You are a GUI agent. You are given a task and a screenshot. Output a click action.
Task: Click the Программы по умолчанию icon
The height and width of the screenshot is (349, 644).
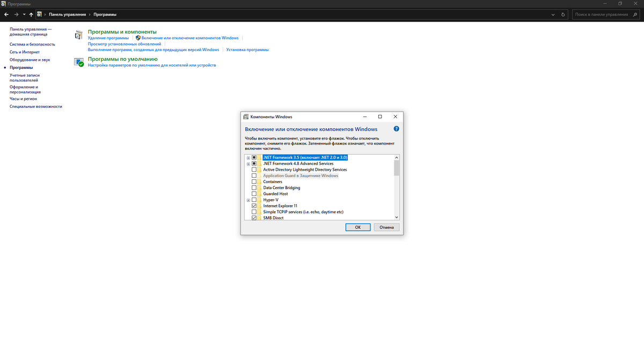tap(78, 62)
